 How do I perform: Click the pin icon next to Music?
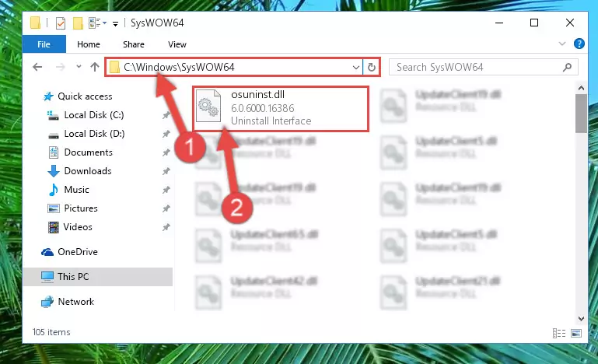coord(166,190)
